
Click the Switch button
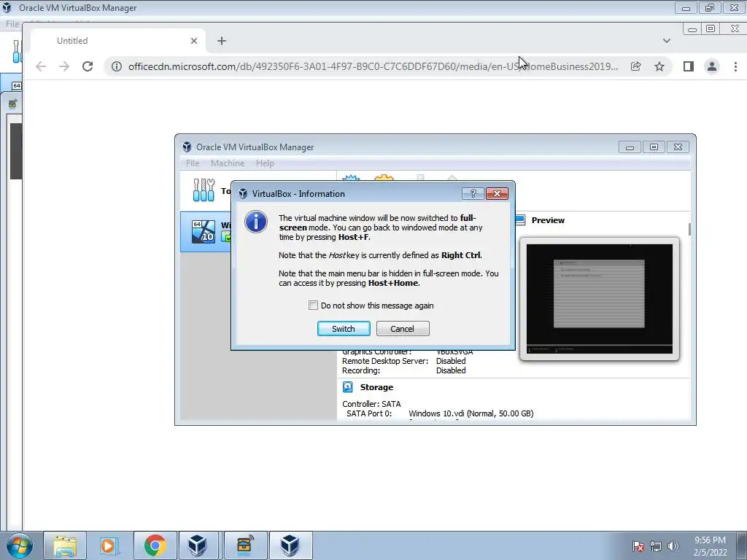[x=344, y=329]
